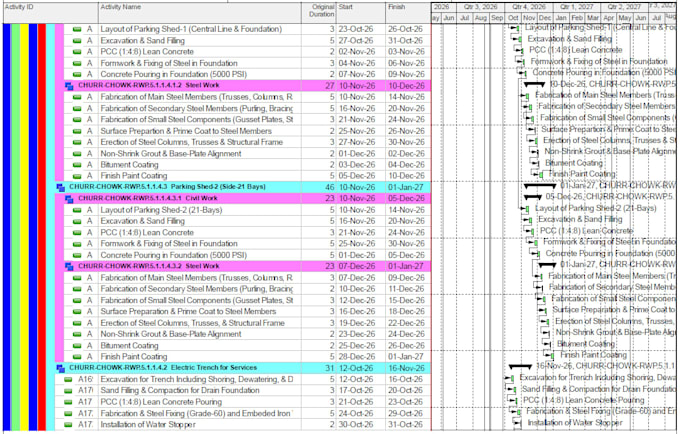Viewport: 680px width, 434px height.
Task: Click the icon for Surface Preparation & Prime Coat starting 16-Dec-26
Action: coord(77,312)
